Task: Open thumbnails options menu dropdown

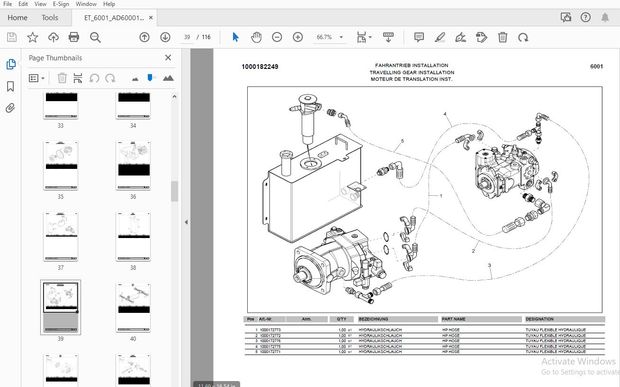Action: (36, 78)
